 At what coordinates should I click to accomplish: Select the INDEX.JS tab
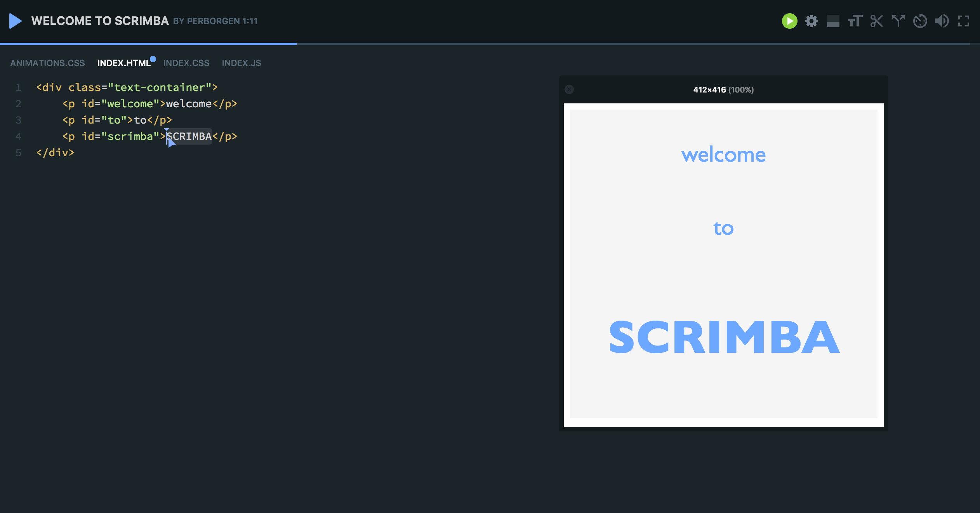click(242, 63)
